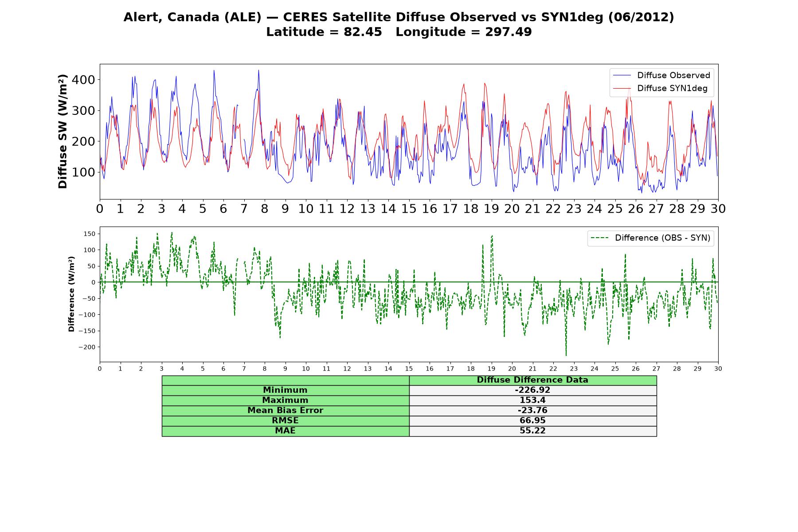
Task: Click the RMSE value 66.95 cell
Action: 532,421
